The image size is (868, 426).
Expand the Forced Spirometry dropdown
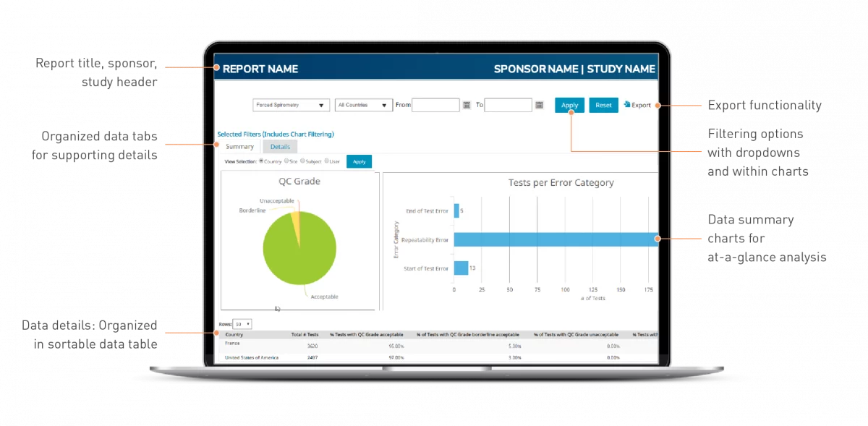click(291, 106)
